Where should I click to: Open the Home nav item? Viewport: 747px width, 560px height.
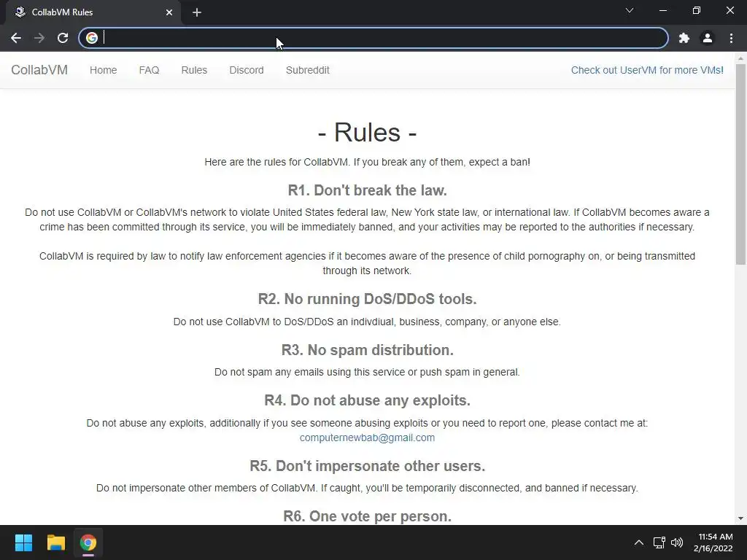coord(104,70)
